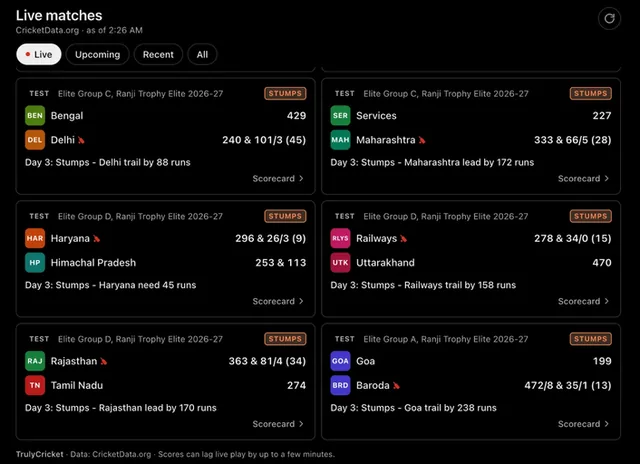Click the batting bat icon next to Delhi
The image size is (640, 464).
pyautogui.click(x=81, y=140)
